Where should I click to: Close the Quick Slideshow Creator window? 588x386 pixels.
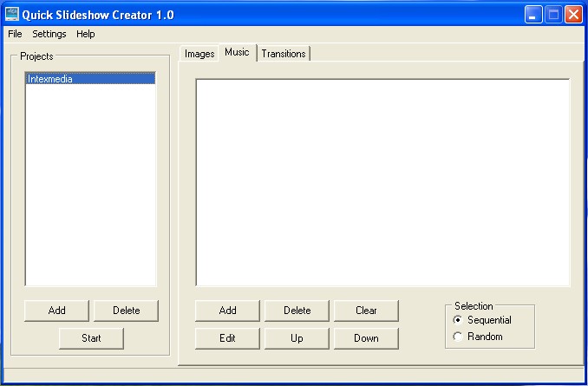pyautogui.click(x=574, y=15)
